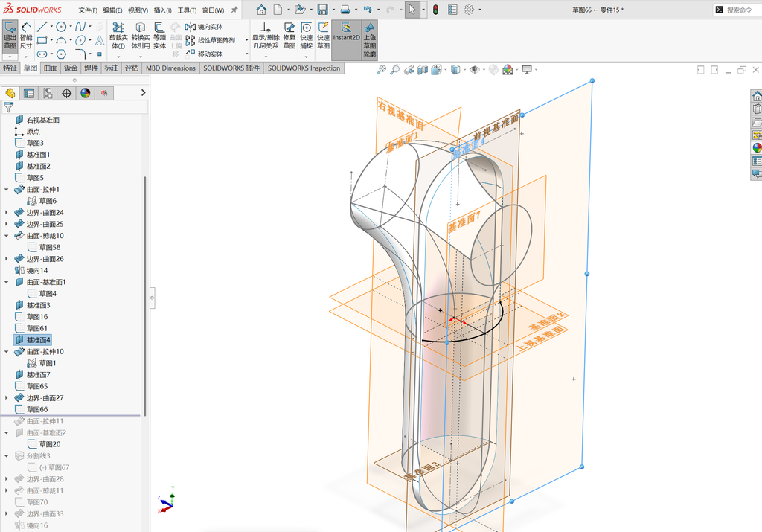762x532 pixels.
Task: Select the sketch text tool
Action: click(x=100, y=40)
